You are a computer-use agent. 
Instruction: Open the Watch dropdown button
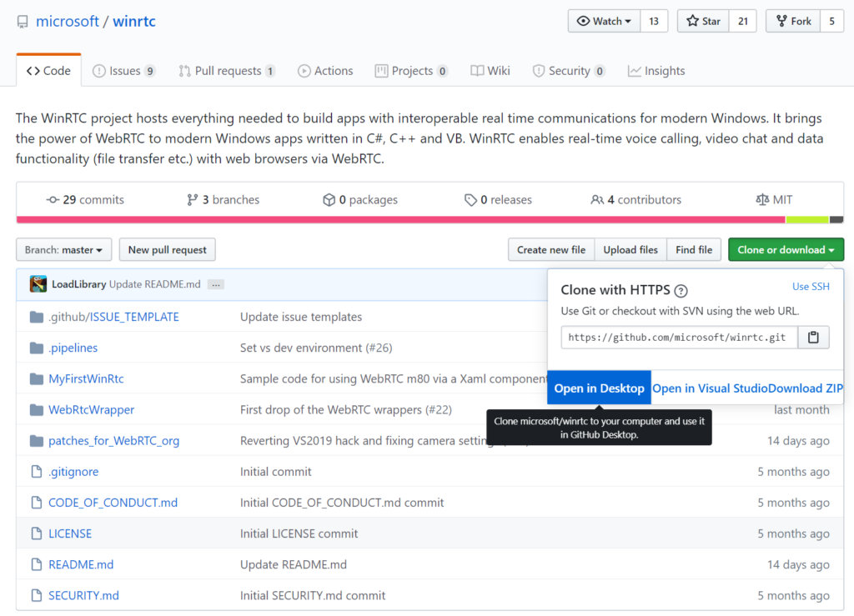[604, 21]
